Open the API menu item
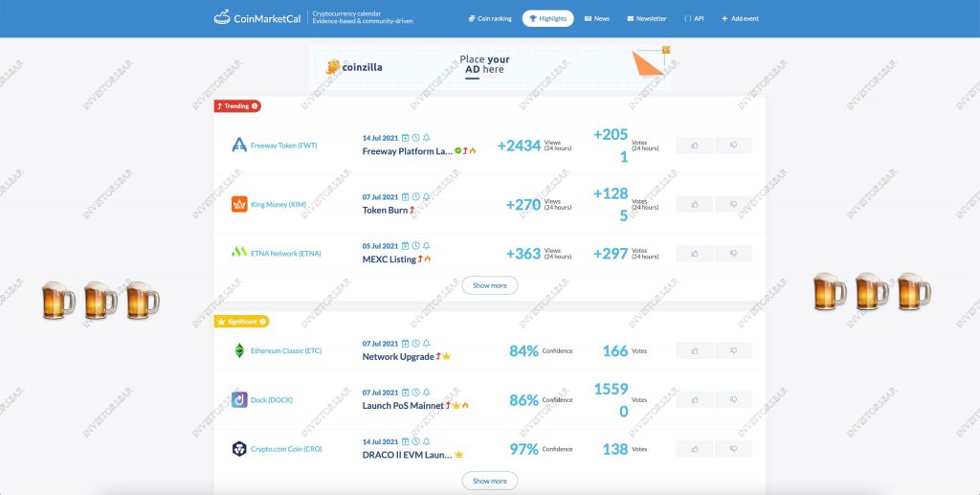980x495 pixels. point(694,19)
